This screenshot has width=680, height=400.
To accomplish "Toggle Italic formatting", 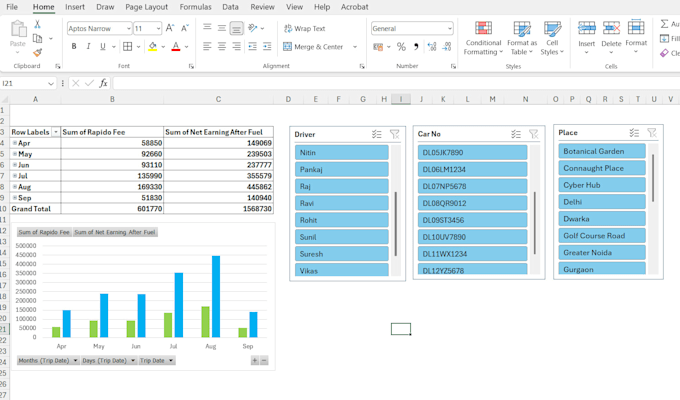I will coord(88,46).
